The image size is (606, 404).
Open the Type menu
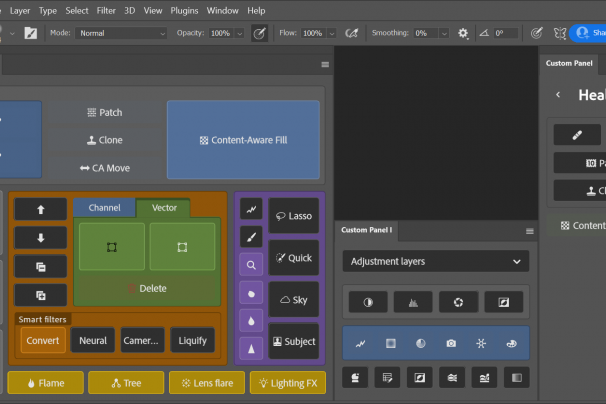click(x=48, y=11)
